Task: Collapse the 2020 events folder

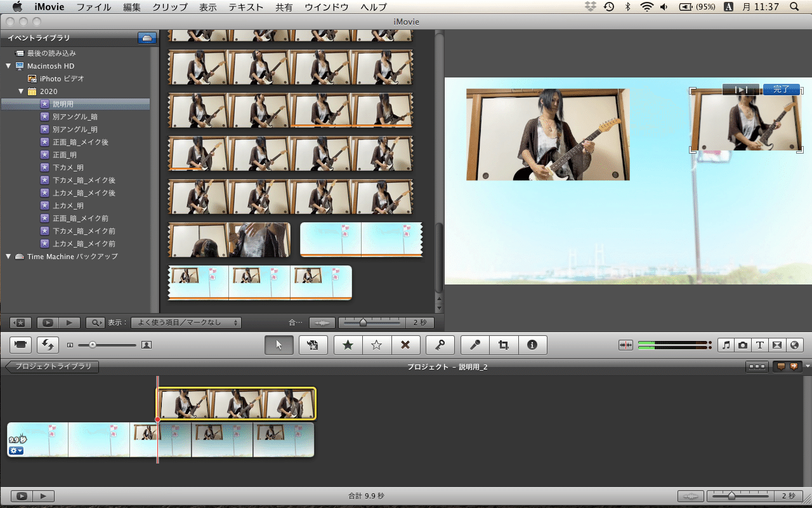Action: click(x=21, y=91)
